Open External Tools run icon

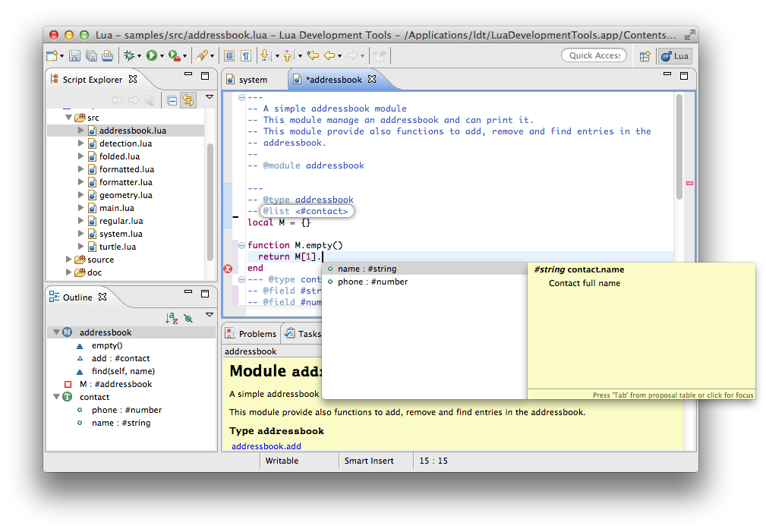coord(174,55)
